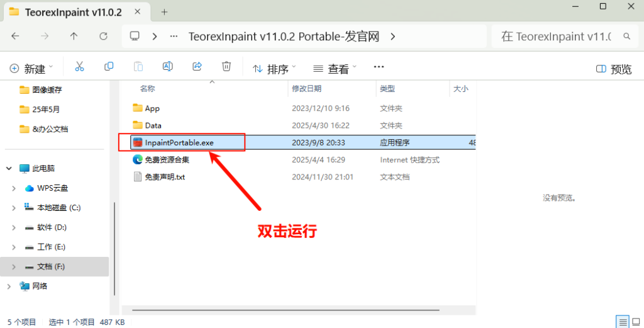Click the 网络 network icon
The image size is (644, 328).
coord(25,286)
